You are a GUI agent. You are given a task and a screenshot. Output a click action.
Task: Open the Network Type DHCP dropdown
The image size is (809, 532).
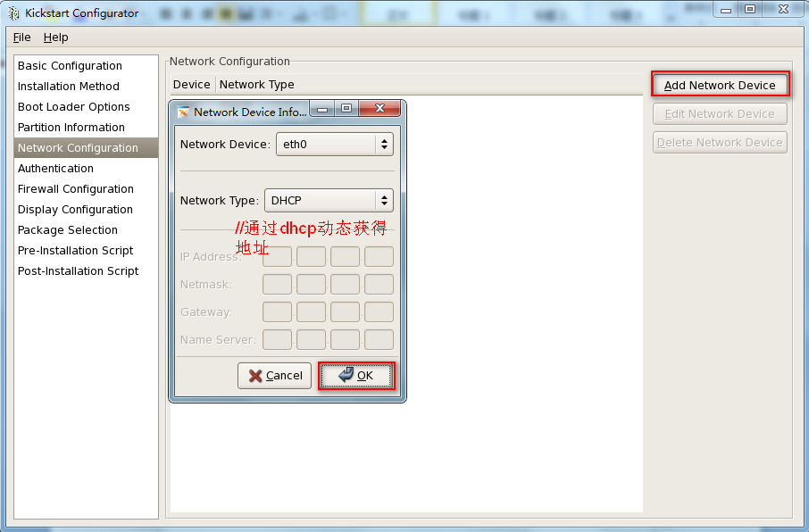tap(329, 200)
